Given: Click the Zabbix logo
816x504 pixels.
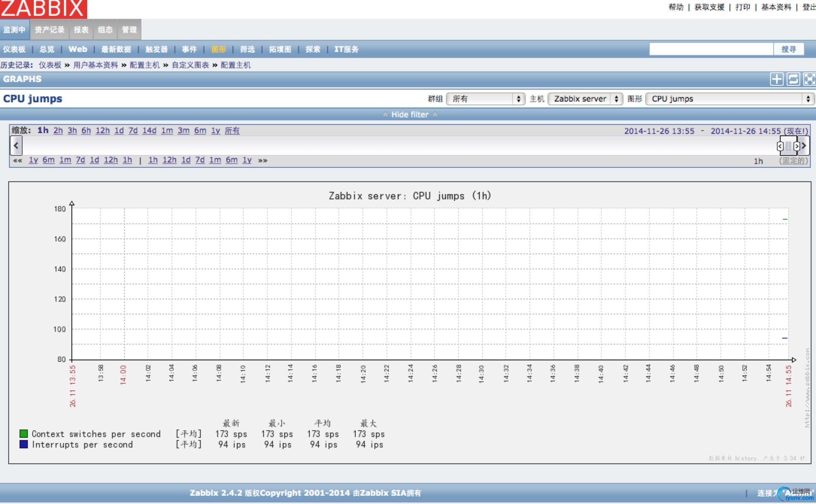Looking at the screenshot, I should (x=43, y=9).
